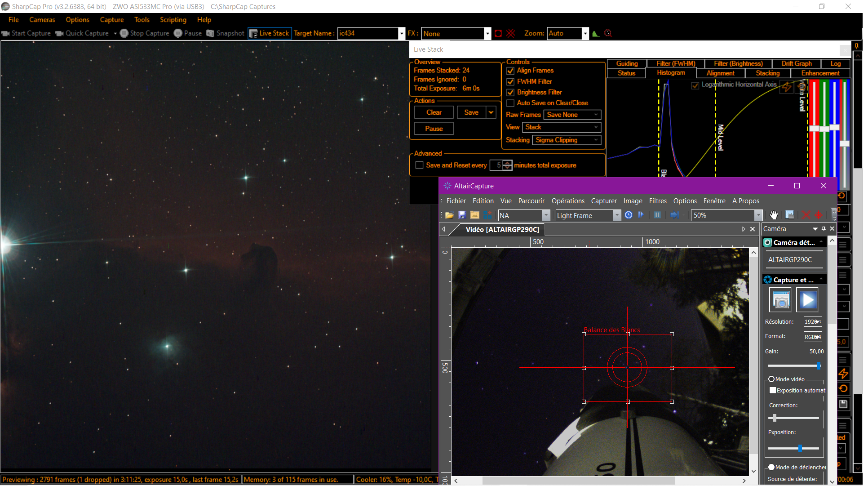Click the red magnifier icon in SharpCap toolbar
This screenshot has width=868, height=490.
click(x=608, y=33)
